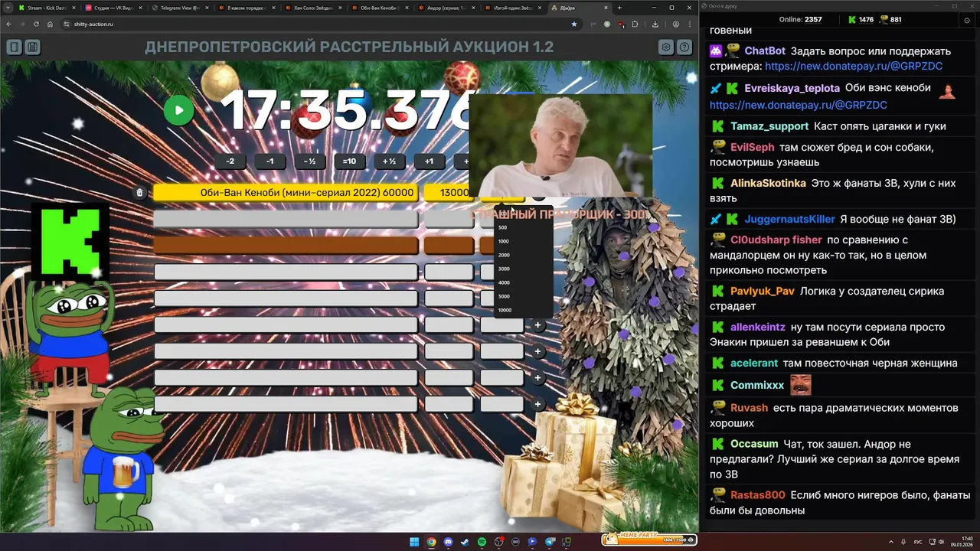
Task: Open Discord from the taskbar
Action: point(448,542)
